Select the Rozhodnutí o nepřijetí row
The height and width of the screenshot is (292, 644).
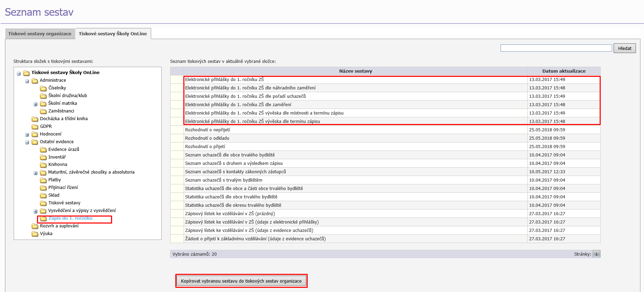385,130
